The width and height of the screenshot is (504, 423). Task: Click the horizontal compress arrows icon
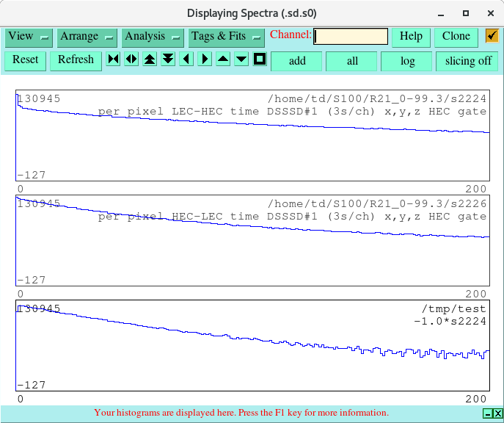point(113,59)
